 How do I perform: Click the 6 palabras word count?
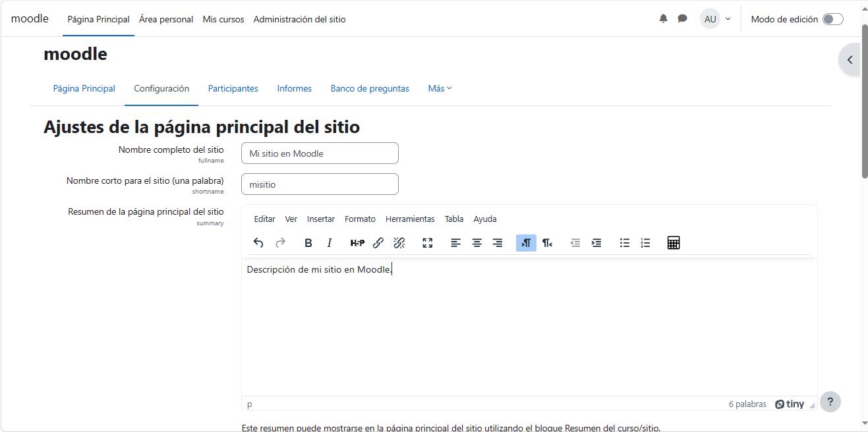tap(747, 404)
